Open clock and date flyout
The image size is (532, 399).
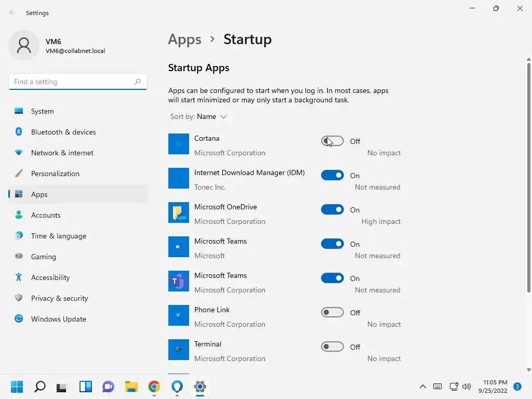pyautogui.click(x=494, y=387)
